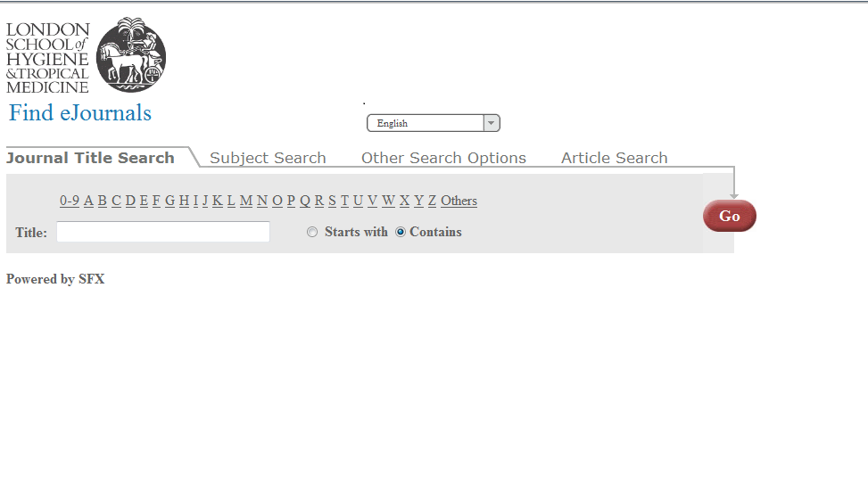The image size is (868, 485).
Task: Switch to the Article Search tab
Action: coord(615,158)
